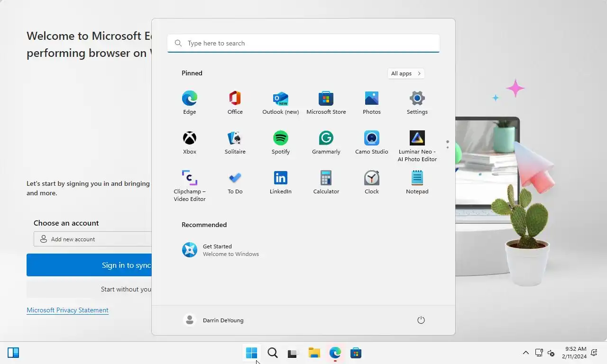This screenshot has width=607, height=364.
Task: Open Darrin DeYoung account menu
Action: tap(213, 320)
